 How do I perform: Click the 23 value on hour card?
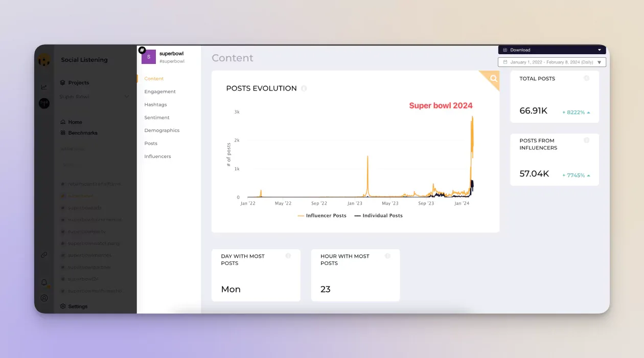[x=326, y=289]
